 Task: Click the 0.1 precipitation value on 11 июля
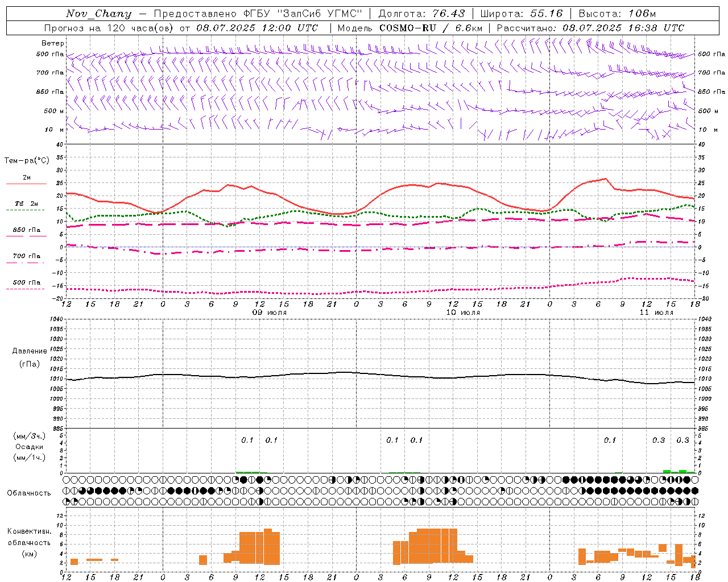(610, 440)
